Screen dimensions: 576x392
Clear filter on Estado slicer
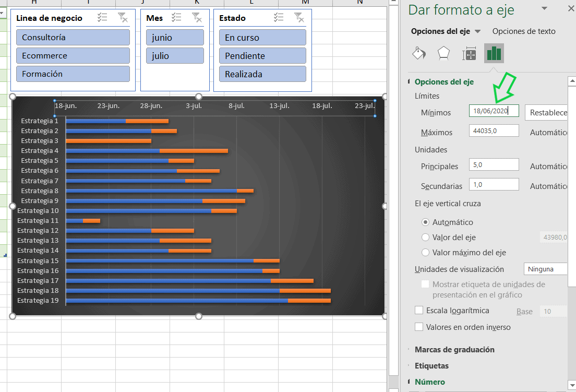299,17
